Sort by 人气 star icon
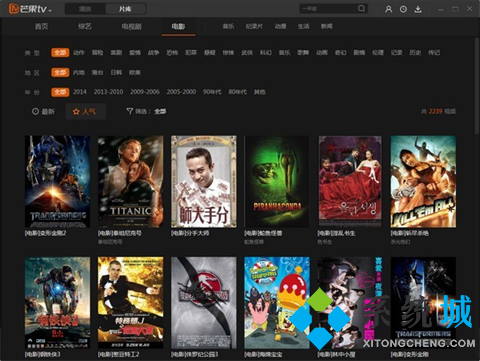 point(76,111)
